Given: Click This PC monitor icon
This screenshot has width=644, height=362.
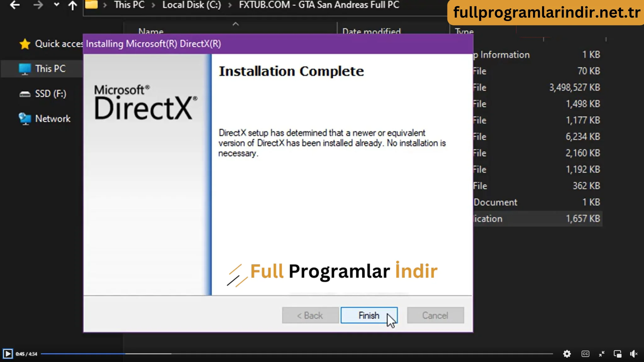Looking at the screenshot, I should pos(25,69).
